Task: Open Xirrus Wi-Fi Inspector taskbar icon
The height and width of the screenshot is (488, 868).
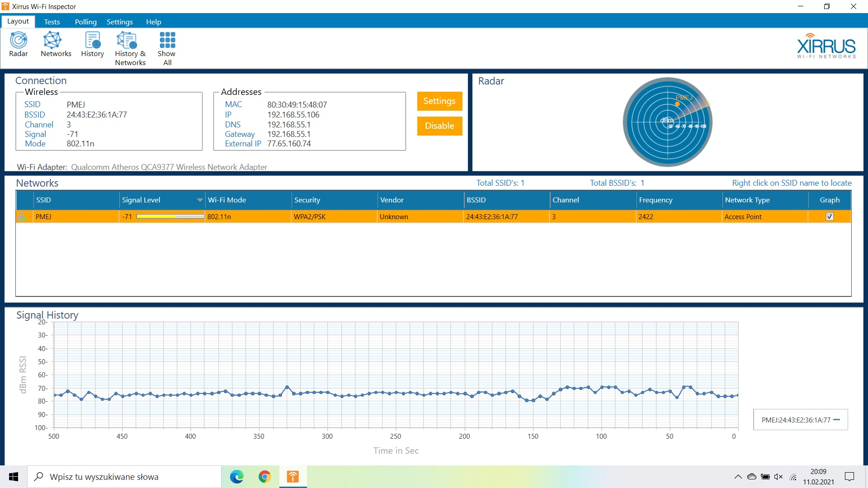Action: [x=293, y=477]
